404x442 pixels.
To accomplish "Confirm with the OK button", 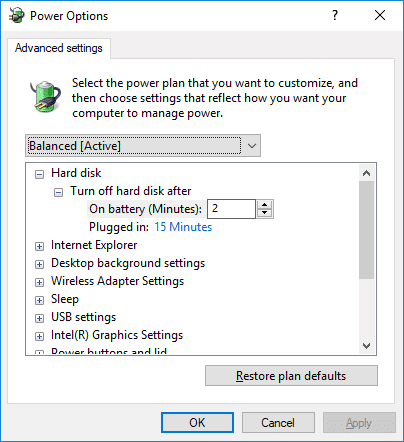I will [x=197, y=423].
